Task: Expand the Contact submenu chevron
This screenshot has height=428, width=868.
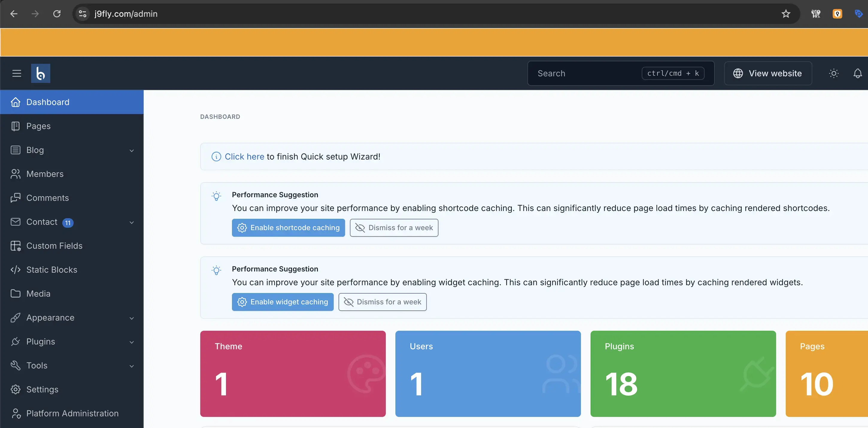Action: coord(132,222)
